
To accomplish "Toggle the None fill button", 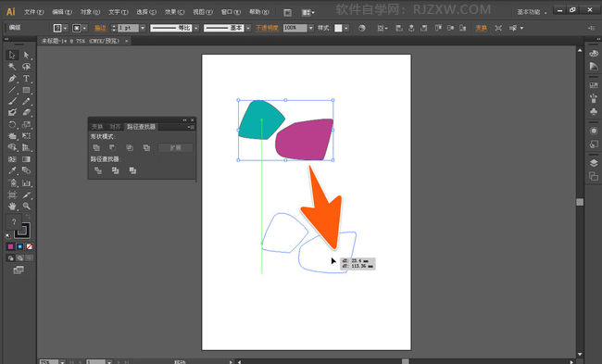I will pyautogui.click(x=30, y=246).
